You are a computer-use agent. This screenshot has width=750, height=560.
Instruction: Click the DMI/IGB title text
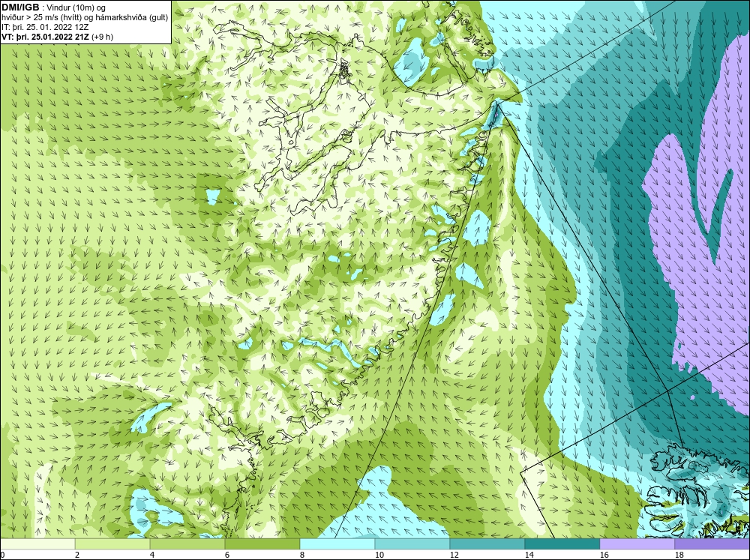tap(20, 7)
